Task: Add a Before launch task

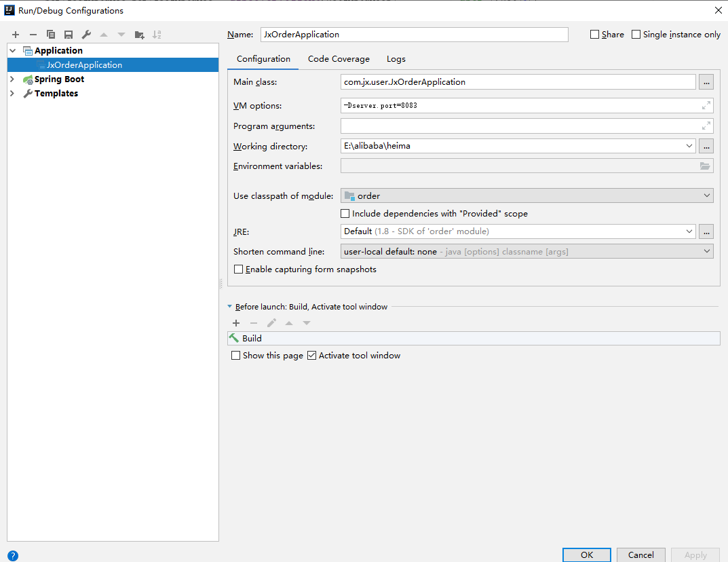Action: click(236, 323)
